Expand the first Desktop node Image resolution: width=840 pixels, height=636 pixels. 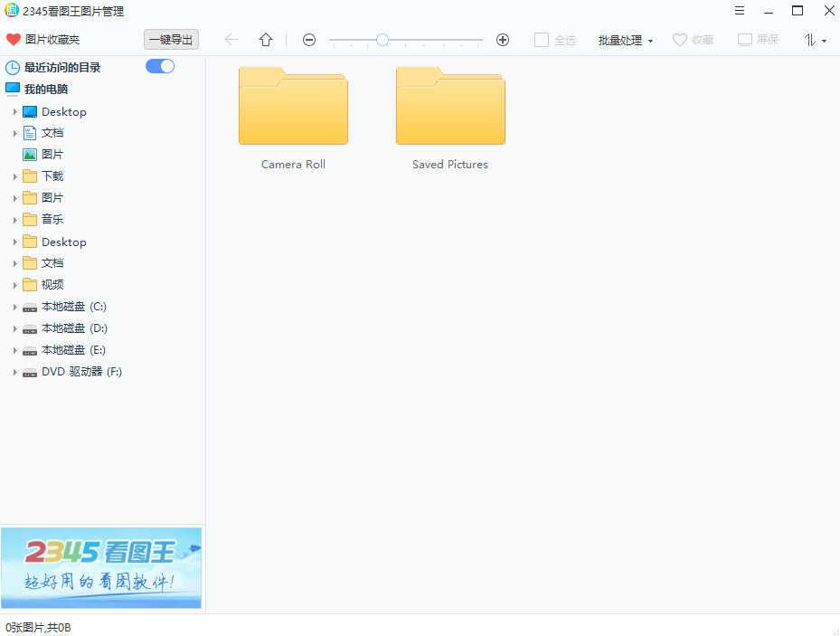point(15,111)
